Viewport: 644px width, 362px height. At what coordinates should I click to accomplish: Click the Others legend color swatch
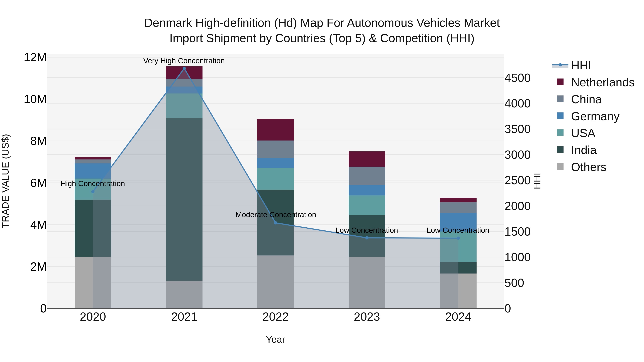(x=560, y=167)
